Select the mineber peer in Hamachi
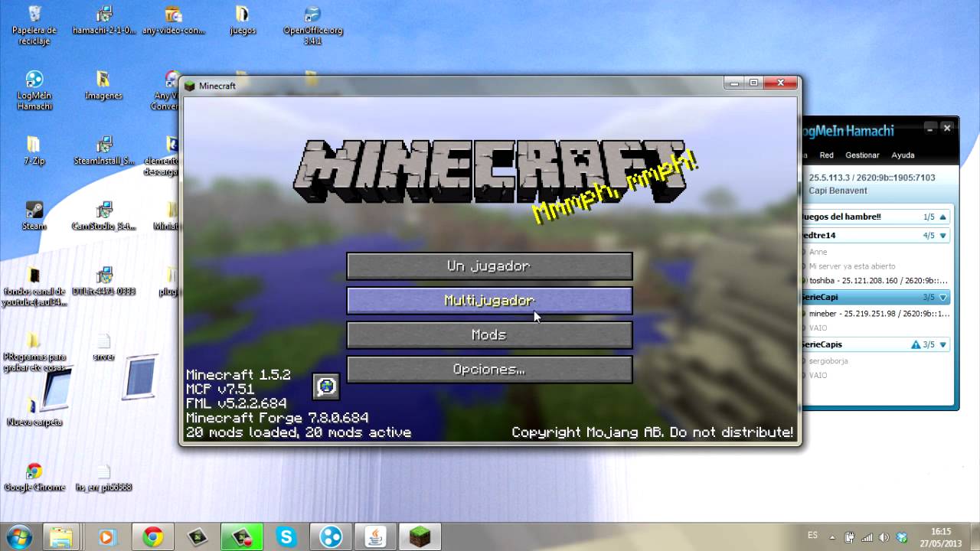 pos(876,314)
